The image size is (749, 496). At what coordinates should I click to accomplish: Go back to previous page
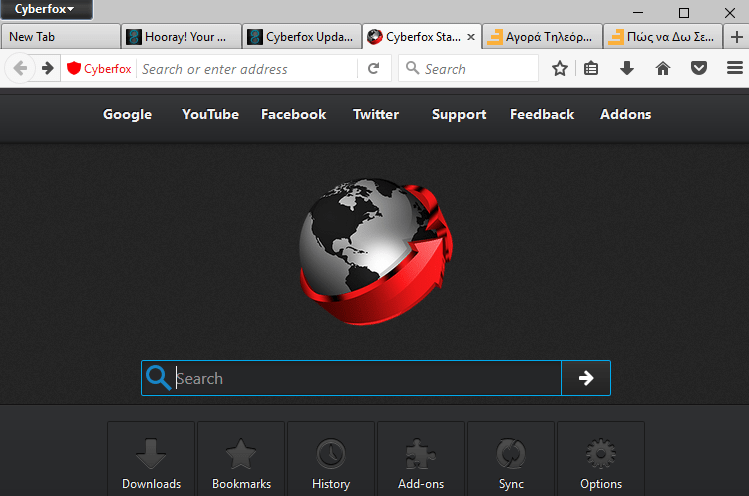pos(20,68)
